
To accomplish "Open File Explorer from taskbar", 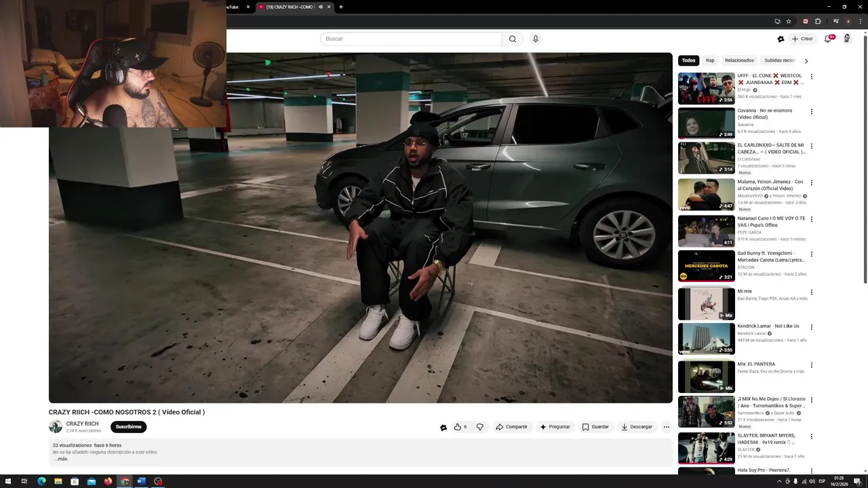I will pyautogui.click(x=58, y=481).
